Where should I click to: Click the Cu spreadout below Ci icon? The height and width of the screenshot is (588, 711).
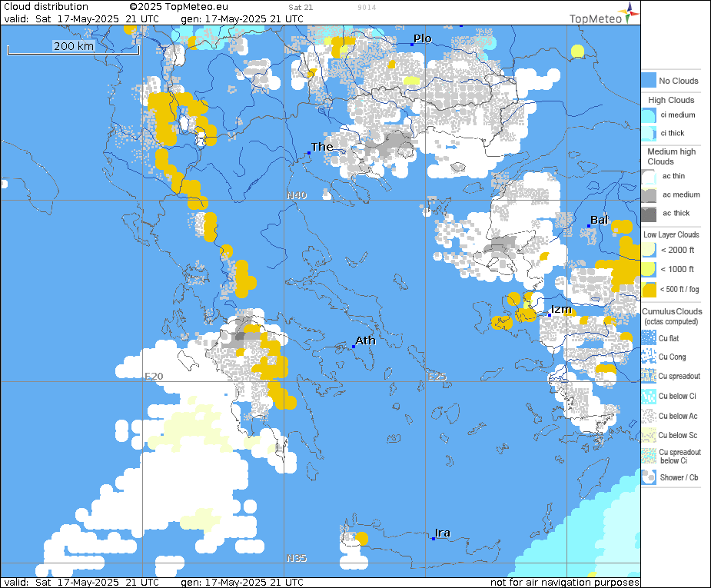[x=649, y=456]
